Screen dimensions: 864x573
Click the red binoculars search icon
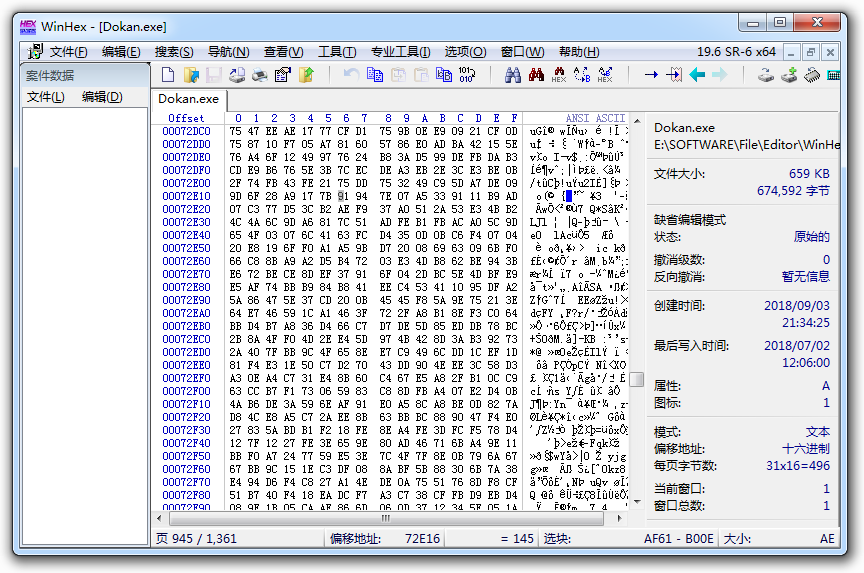point(536,74)
